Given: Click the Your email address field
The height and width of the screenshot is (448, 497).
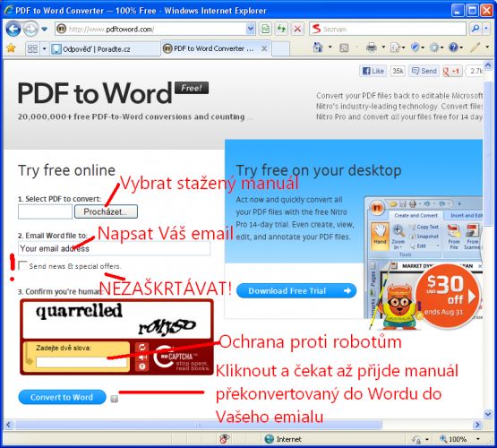Looking at the screenshot, I should (x=114, y=248).
